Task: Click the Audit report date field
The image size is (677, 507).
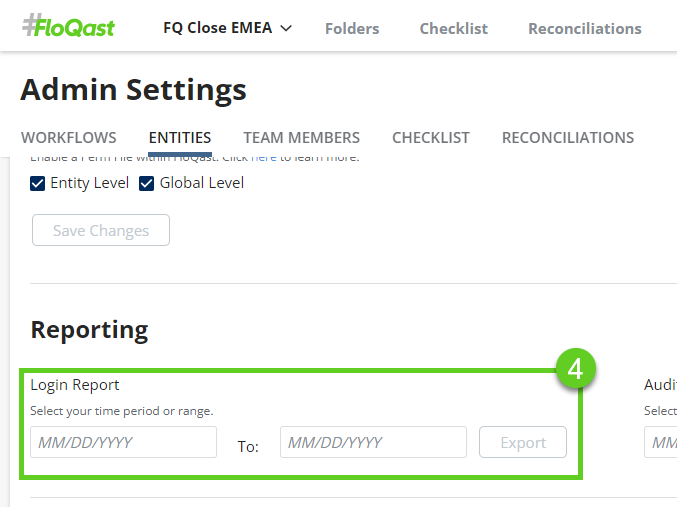Action: pyautogui.click(x=662, y=442)
